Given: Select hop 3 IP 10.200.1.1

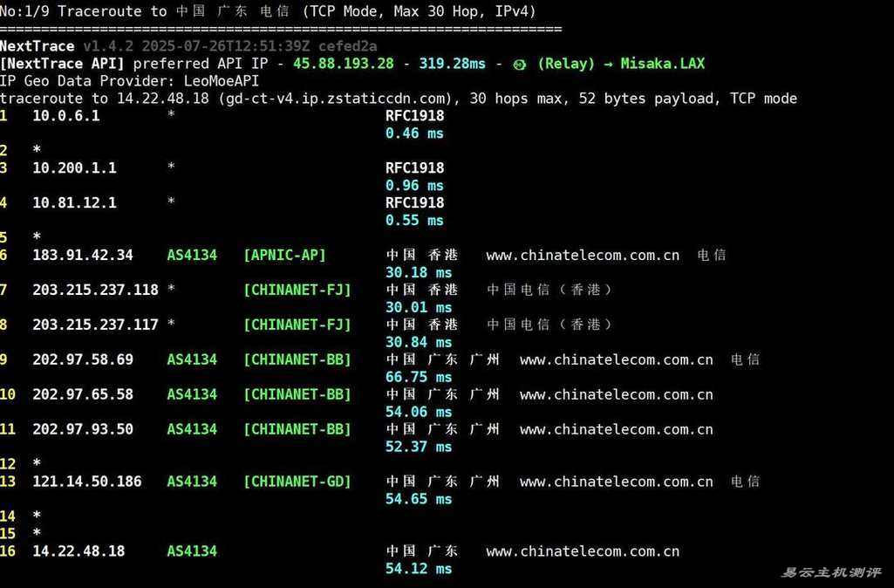Looking at the screenshot, I should coord(75,168).
